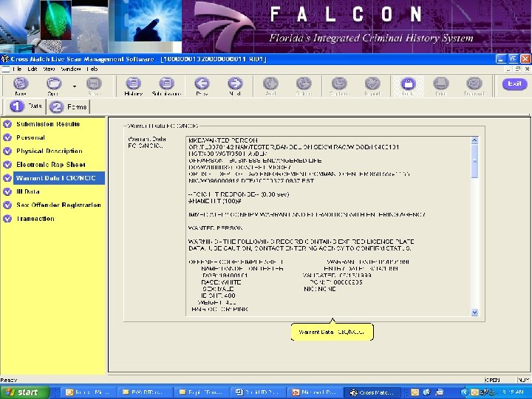Switch to the Microsoft PowerPoint taskbar button
Screen dimensions: 532x399
pyautogui.click(x=314, y=392)
